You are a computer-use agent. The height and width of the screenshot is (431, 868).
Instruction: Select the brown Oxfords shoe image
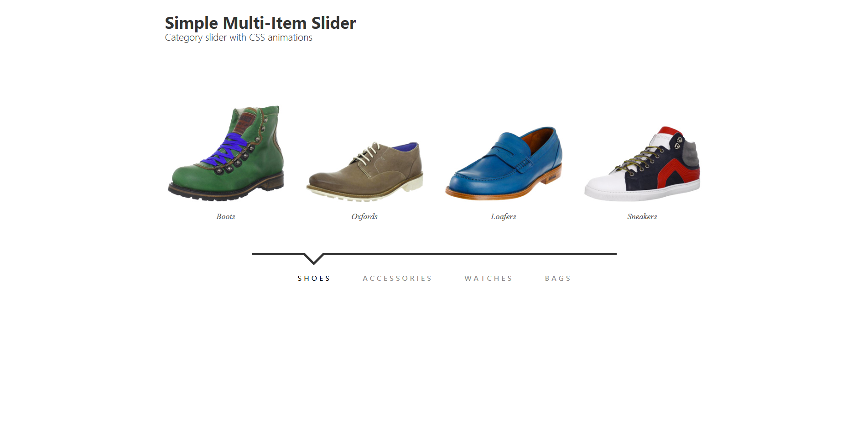[x=364, y=171]
